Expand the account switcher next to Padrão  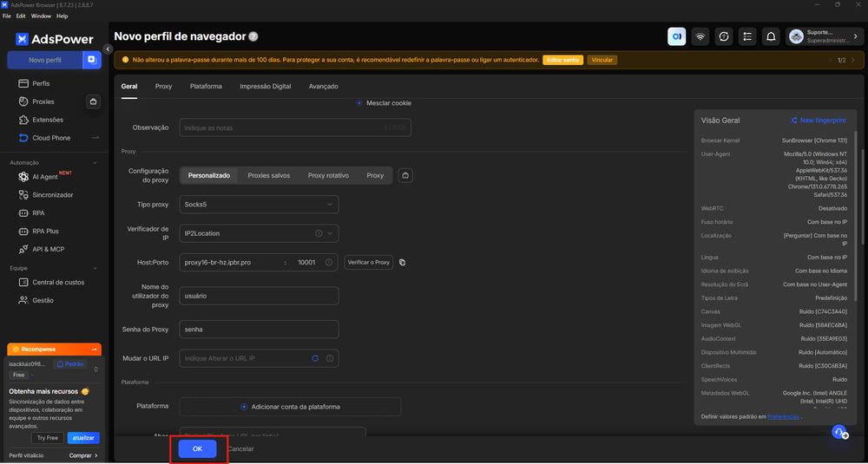pos(95,369)
